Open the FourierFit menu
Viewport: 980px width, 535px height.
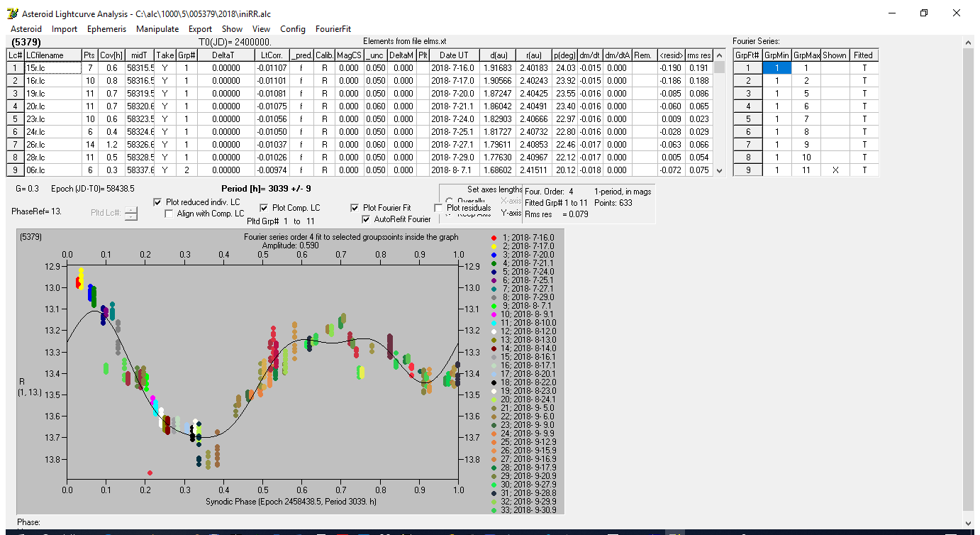[x=333, y=29]
